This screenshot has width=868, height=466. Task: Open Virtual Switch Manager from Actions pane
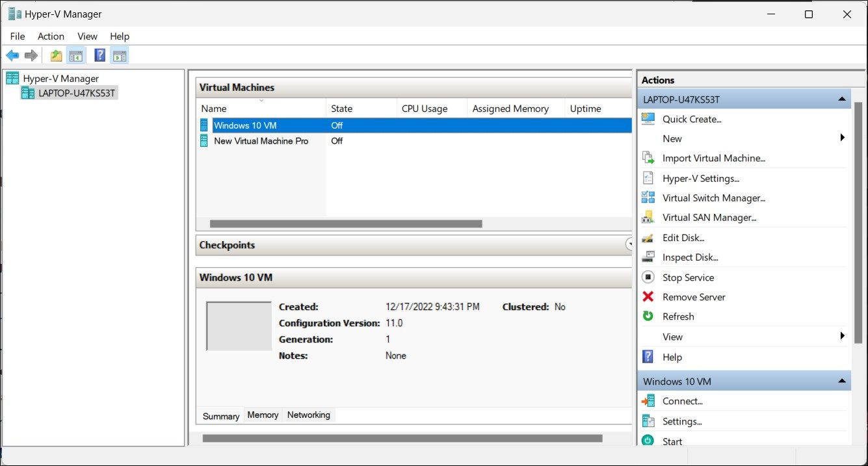tap(648, 198)
